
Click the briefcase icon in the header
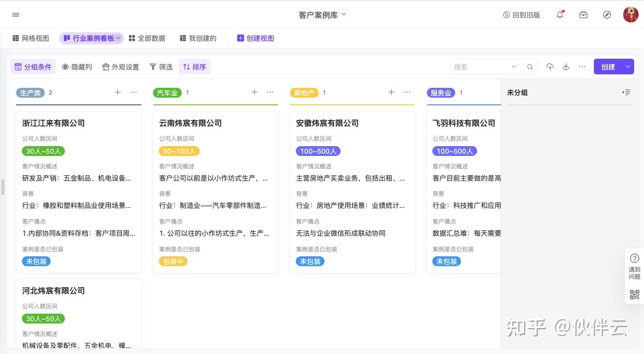pyautogui.click(x=583, y=15)
